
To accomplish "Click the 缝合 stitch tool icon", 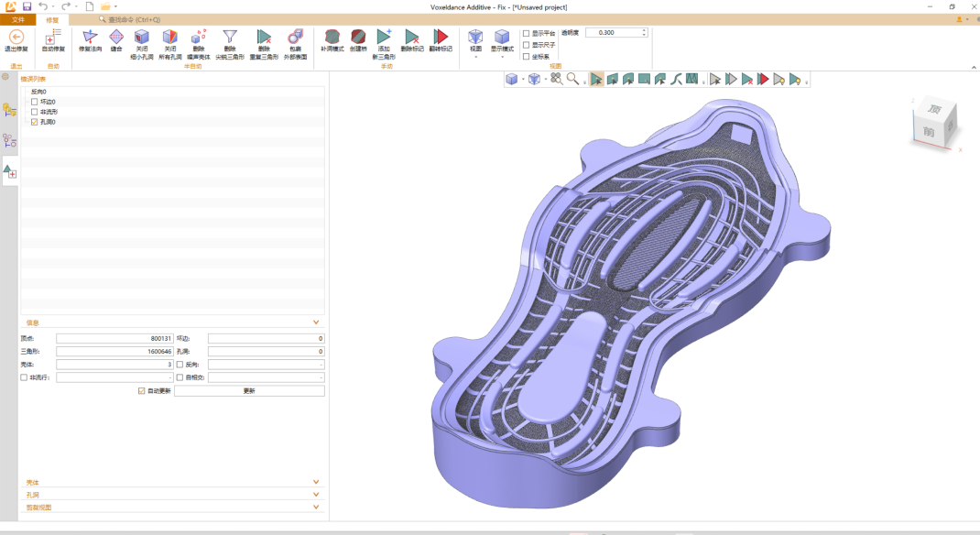I will point(116,37).
